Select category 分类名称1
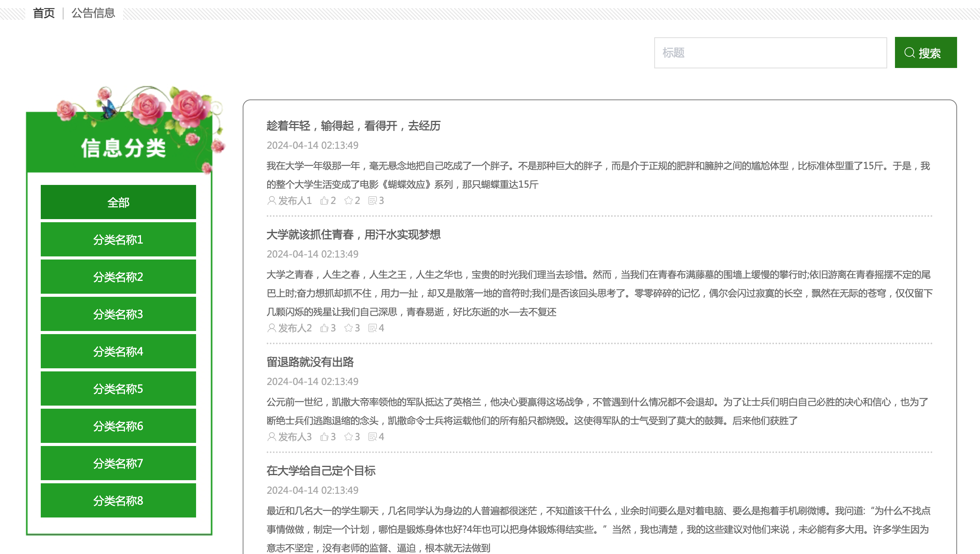Viewport: 980px width, 554px height. pos(118,239)
